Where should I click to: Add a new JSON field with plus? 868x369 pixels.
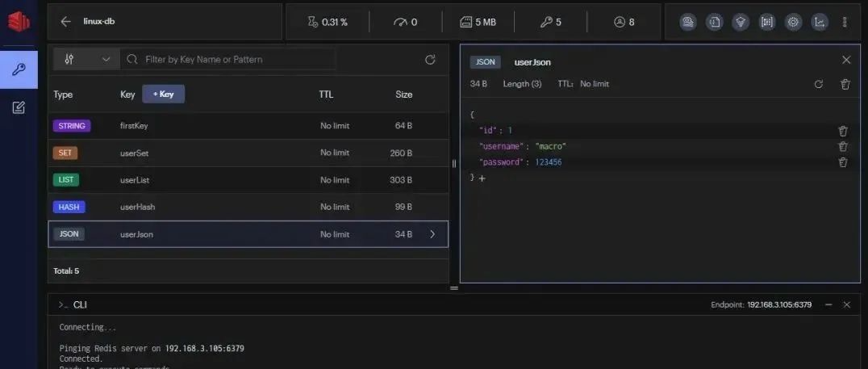click(x=482, y=178)
